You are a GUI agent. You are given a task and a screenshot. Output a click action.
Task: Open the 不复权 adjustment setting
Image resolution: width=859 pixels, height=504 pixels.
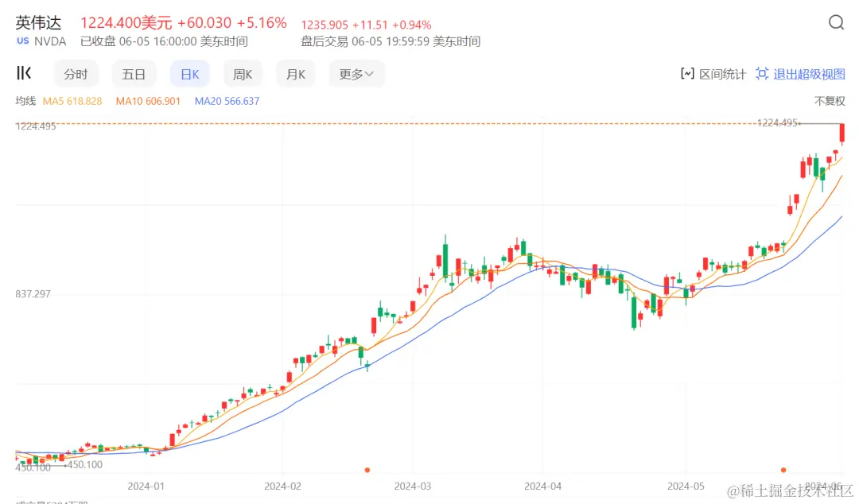(830, 101)
